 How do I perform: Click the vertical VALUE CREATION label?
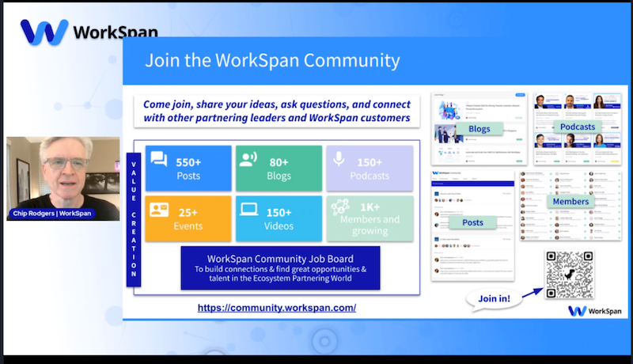coord(134,219)
